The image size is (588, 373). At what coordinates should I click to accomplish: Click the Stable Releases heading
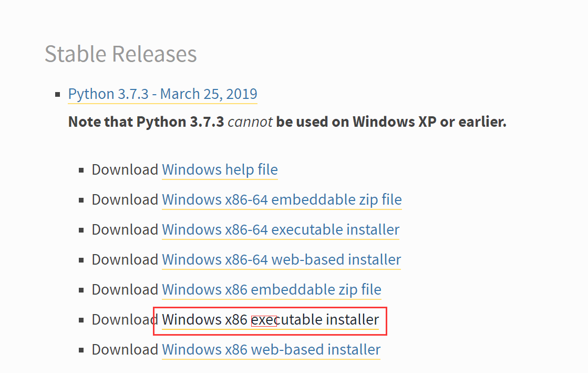point(121,54)
